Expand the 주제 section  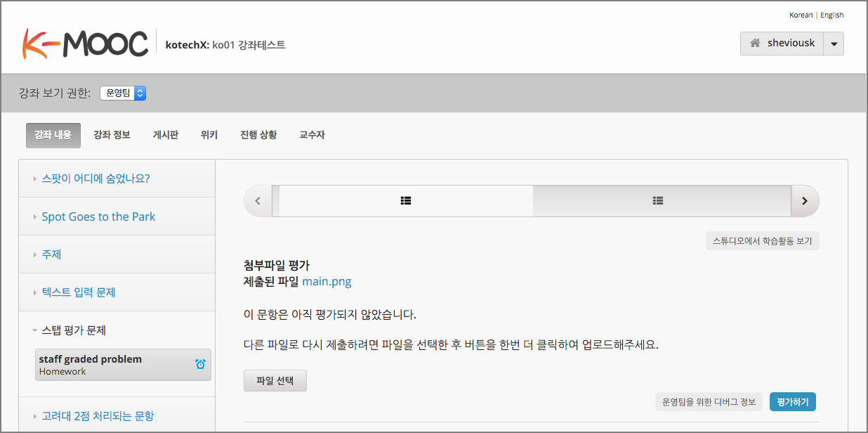pos(117,254)
